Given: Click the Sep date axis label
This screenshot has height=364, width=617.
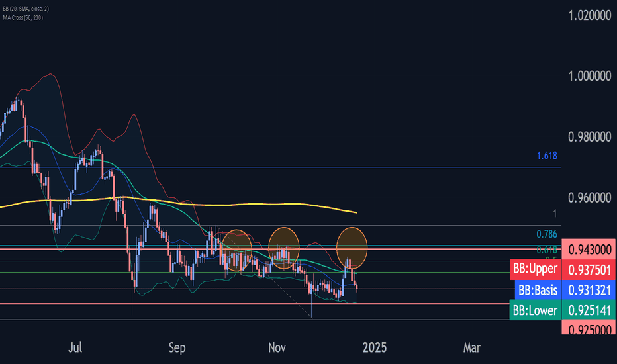Looking at the screenshot, I should click(177, 347).
